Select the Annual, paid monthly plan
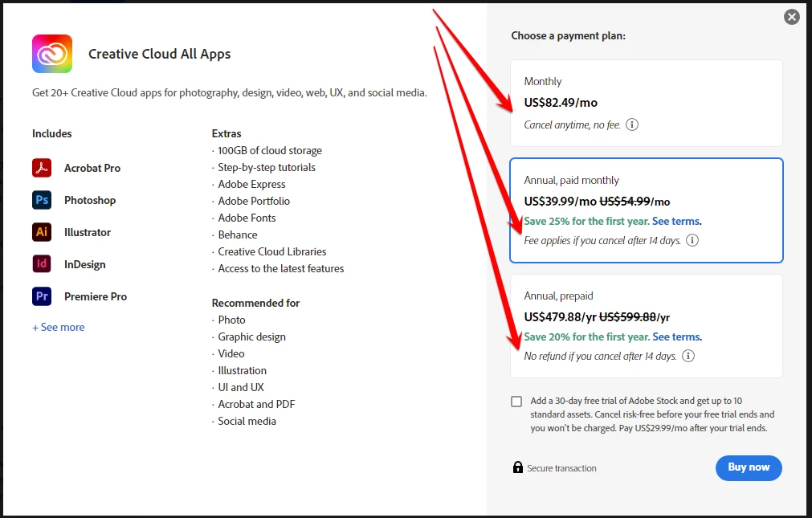The width and height of the screenshot is (812, 518). coord(647,210)
